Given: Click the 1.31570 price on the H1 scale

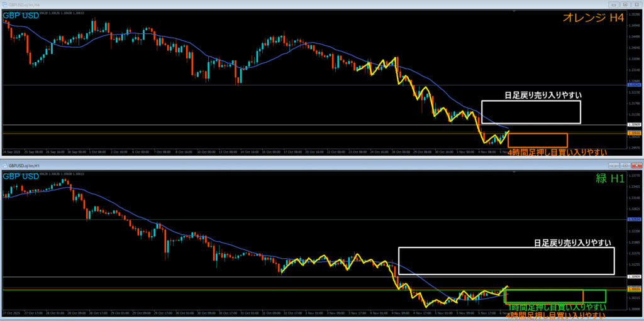Looking at the screenshot, I should click(x=634, y=253).
